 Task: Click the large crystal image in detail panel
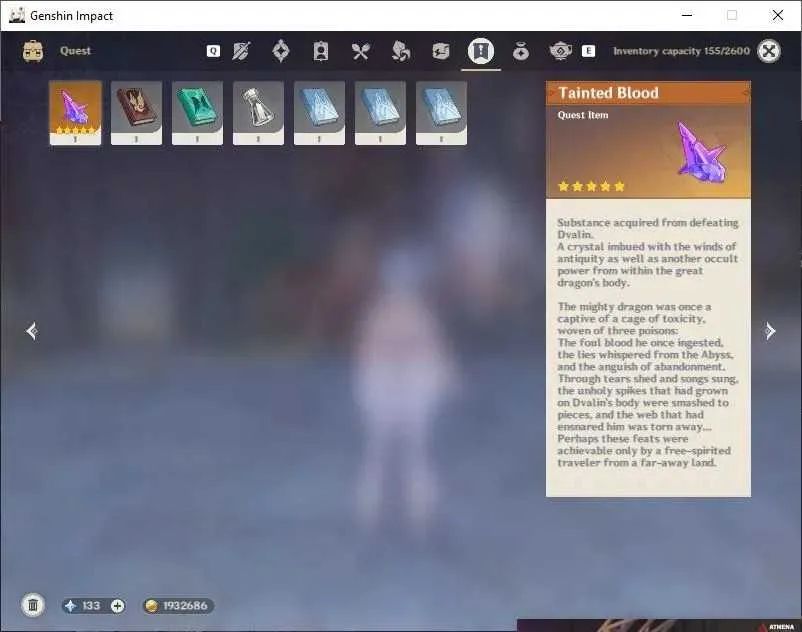point(700,152)
